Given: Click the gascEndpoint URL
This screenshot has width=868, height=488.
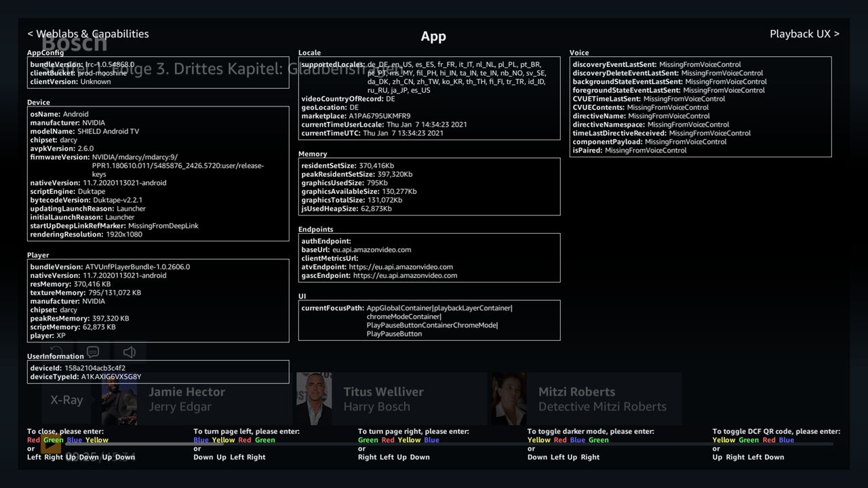Looking at the screenshot, I should (x=406, y=276).
